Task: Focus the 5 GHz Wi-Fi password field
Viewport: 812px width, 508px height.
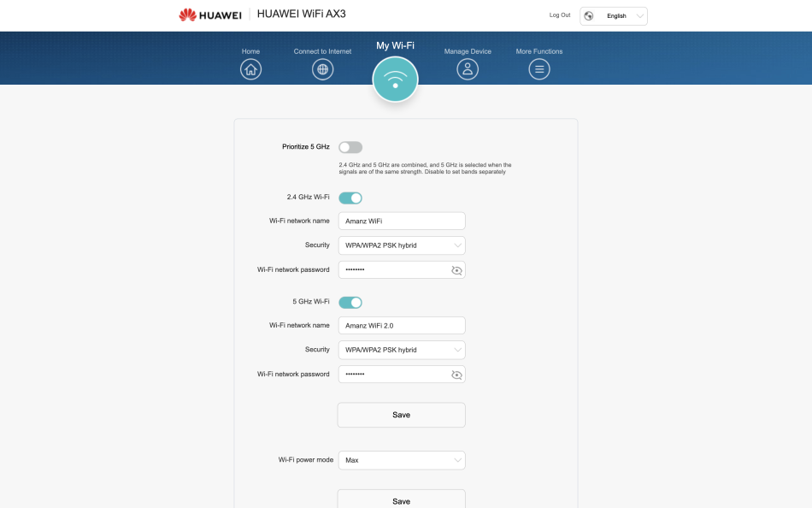Action: [x=402, y=375]
